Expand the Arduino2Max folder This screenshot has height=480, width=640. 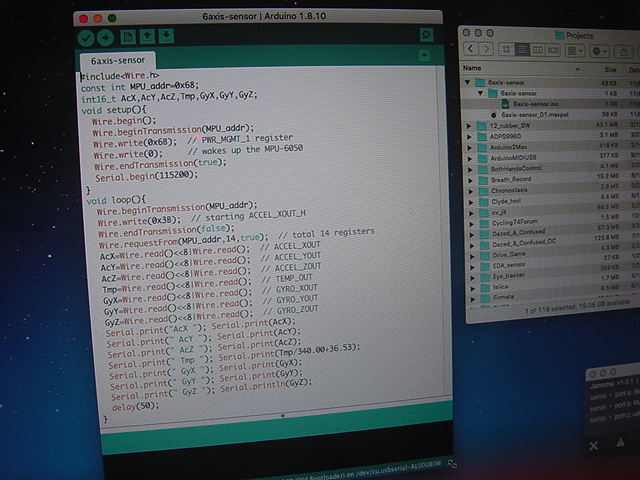(469, 148)
